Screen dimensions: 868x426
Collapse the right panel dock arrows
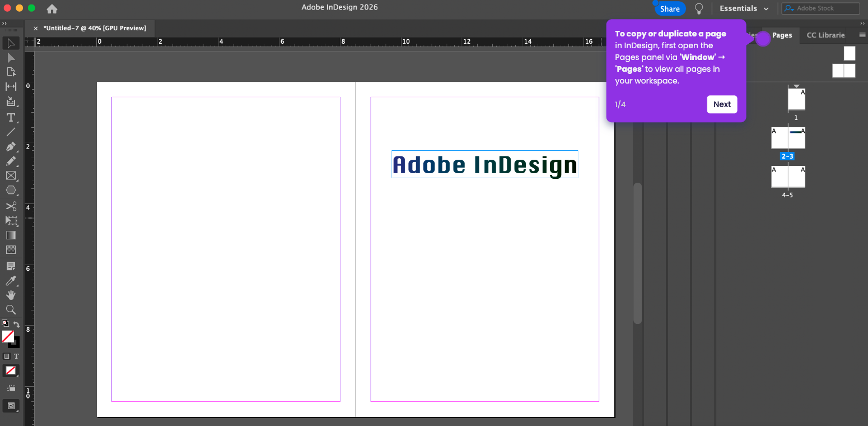862,23
